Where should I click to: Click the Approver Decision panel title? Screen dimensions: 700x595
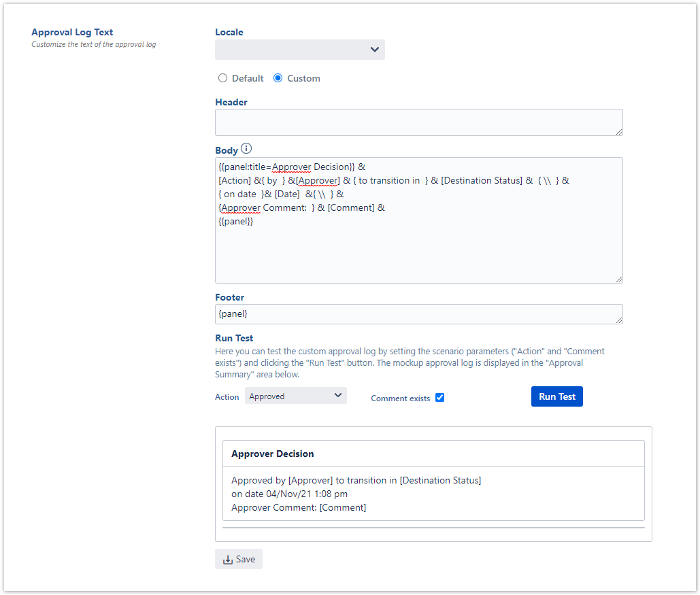point(273,454)
